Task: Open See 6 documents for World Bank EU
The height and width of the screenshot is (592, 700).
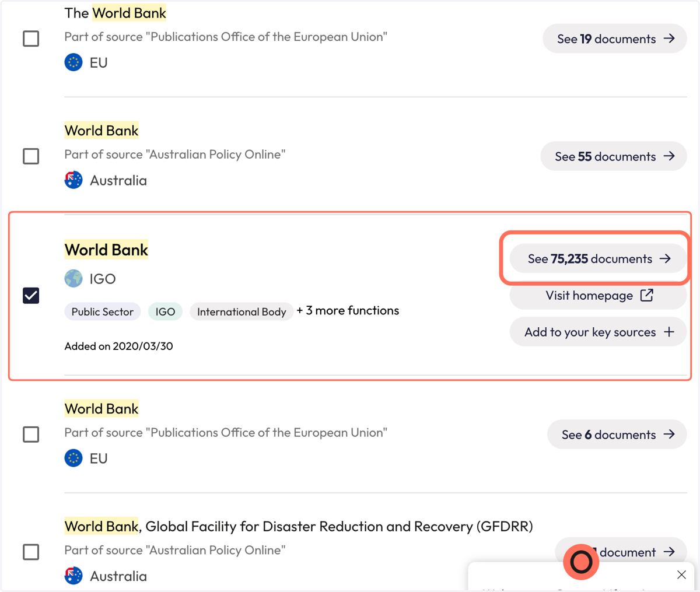Action: 617,435
